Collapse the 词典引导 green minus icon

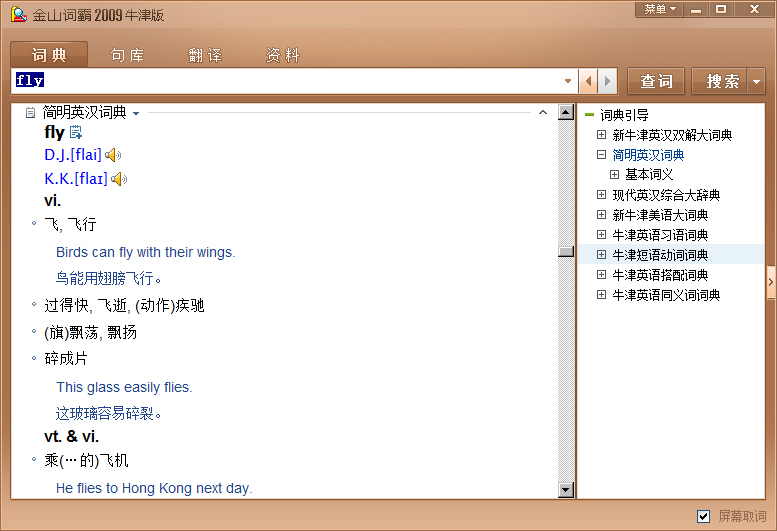pyautogui.click(x=589, y=115)
